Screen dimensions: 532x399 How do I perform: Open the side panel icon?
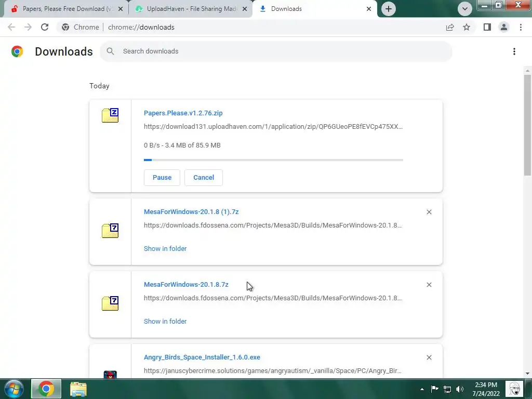click(487, 27)
